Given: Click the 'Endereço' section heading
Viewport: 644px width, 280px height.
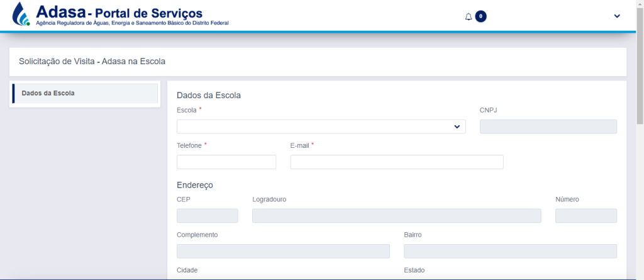Looking at the screenshot, I should (195, 185).
